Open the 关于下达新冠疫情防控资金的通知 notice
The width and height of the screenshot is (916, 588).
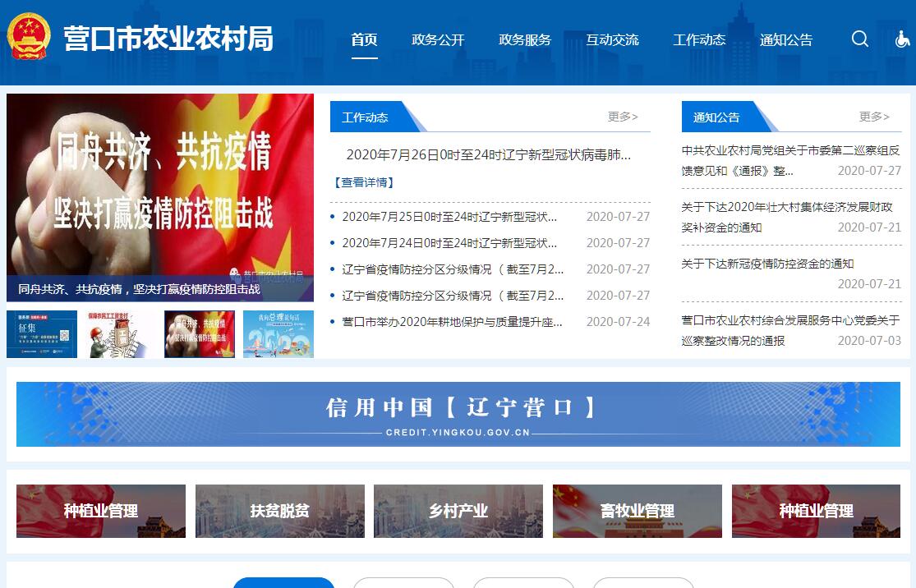(767, 264)
